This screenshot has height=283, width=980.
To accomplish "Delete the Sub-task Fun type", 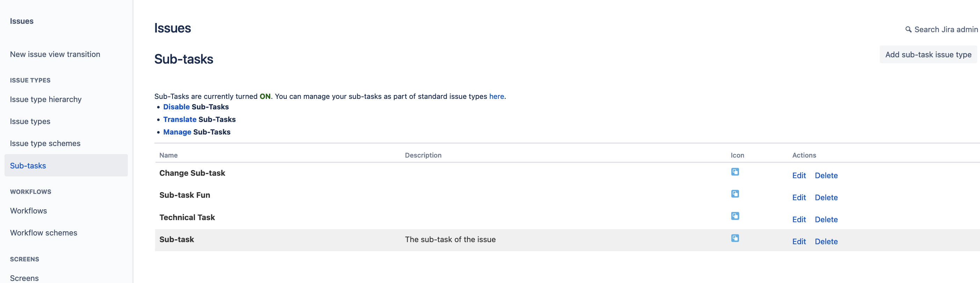I will [x=826, y=197].
